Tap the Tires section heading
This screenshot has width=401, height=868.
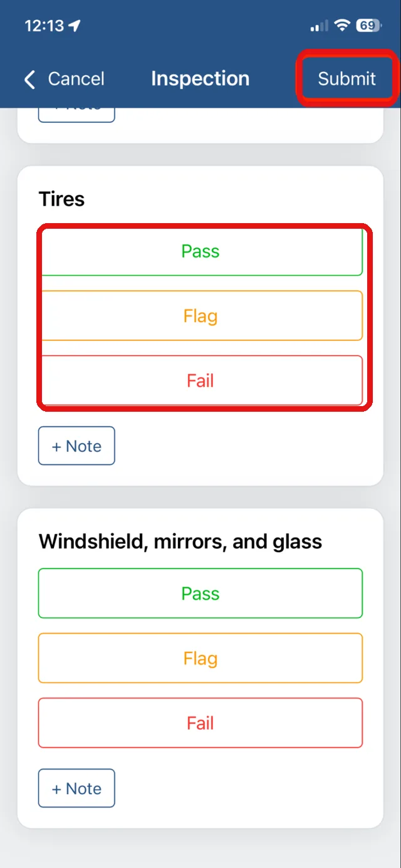(61, 199)
